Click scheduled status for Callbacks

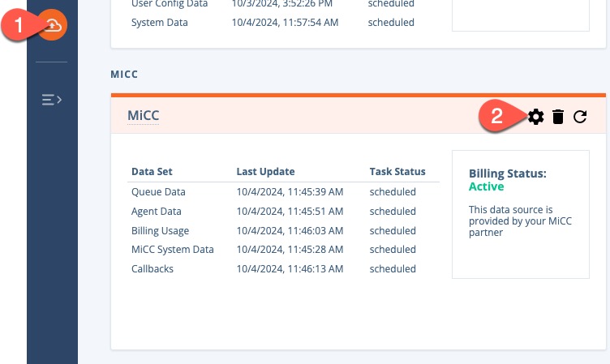(393, 268)
